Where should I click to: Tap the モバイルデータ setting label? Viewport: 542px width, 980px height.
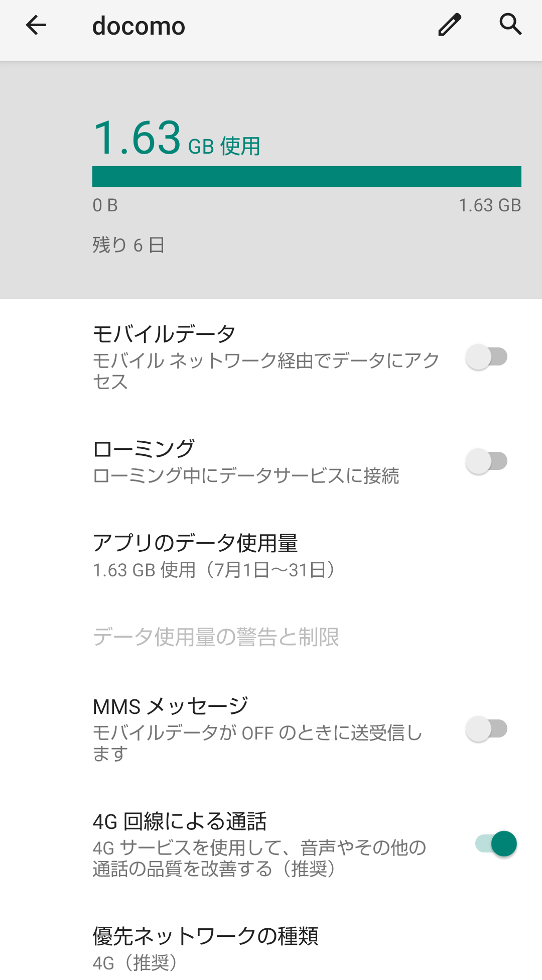(x=164, y=334)
